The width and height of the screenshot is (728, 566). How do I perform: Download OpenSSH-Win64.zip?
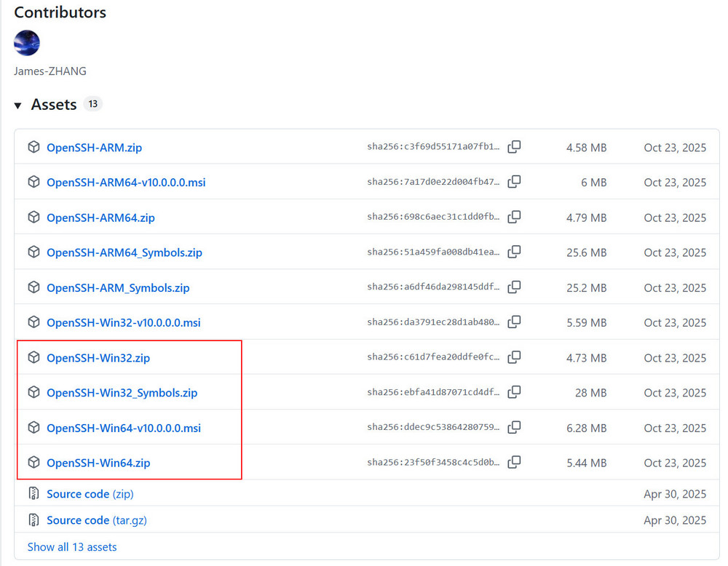[98, 463]
